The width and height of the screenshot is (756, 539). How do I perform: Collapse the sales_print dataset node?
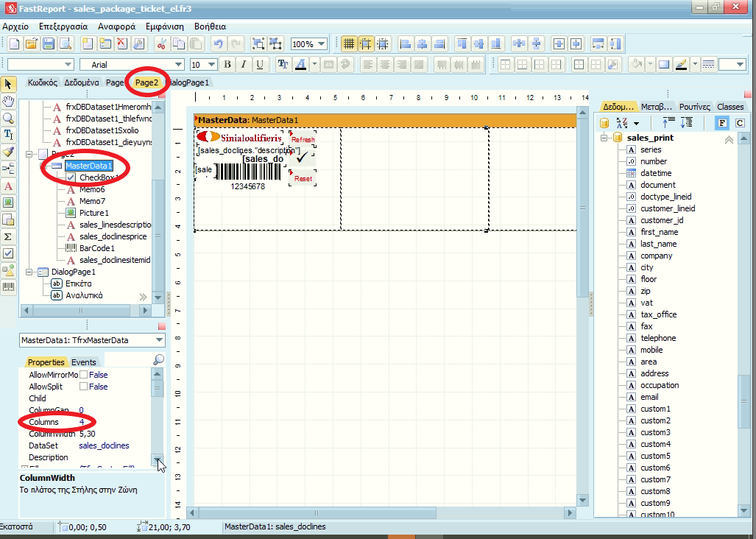click(604, 138)
